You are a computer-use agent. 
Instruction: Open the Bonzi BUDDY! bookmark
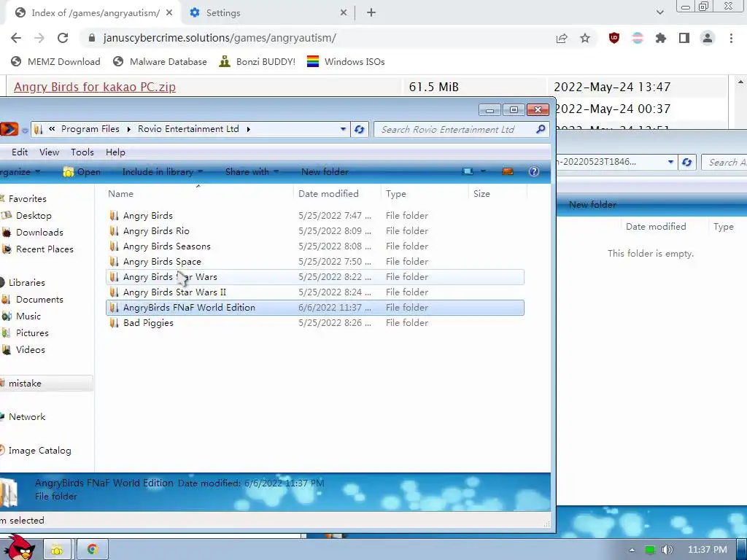coord(258,62)
